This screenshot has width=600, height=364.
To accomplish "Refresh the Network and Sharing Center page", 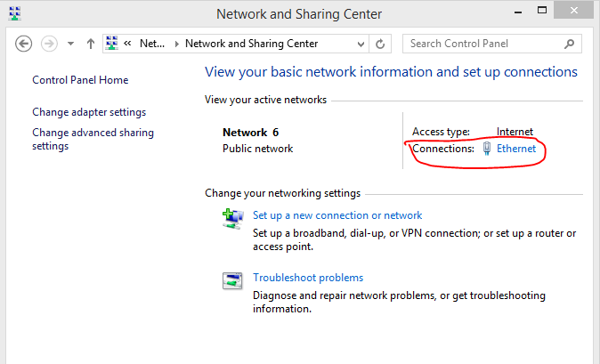I will [381, 44].
